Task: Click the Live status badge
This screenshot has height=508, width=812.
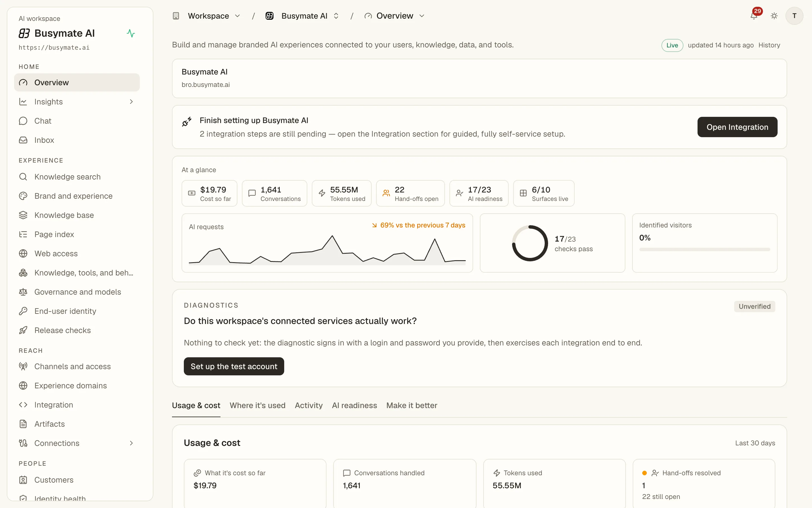Action: pyautogui.click(x=672, y=45)
